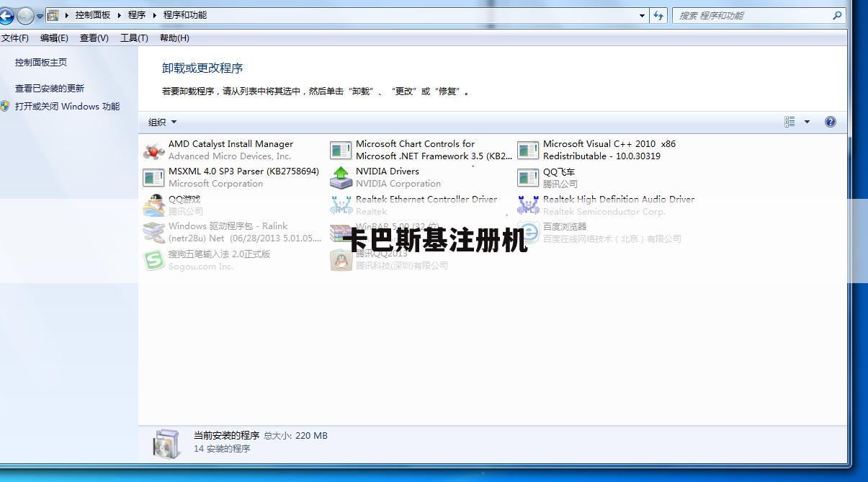Click 程序和功能 in the address breadcrumb
Viewport: 868px width, 482px height.
click(184, 15)
